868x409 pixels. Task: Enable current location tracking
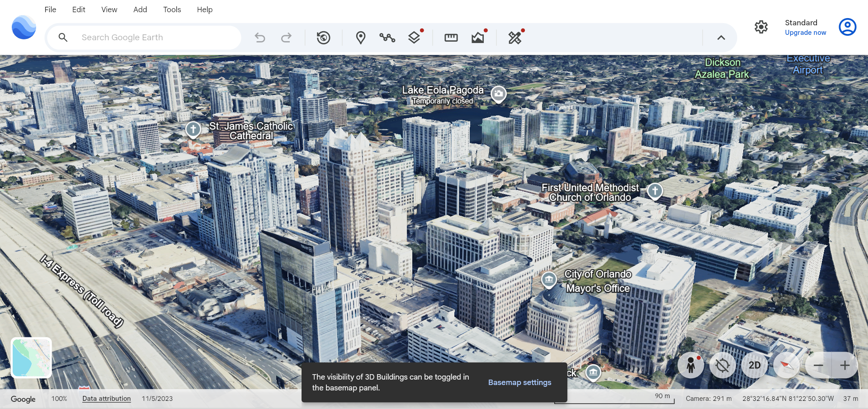(x=722, y=365)
